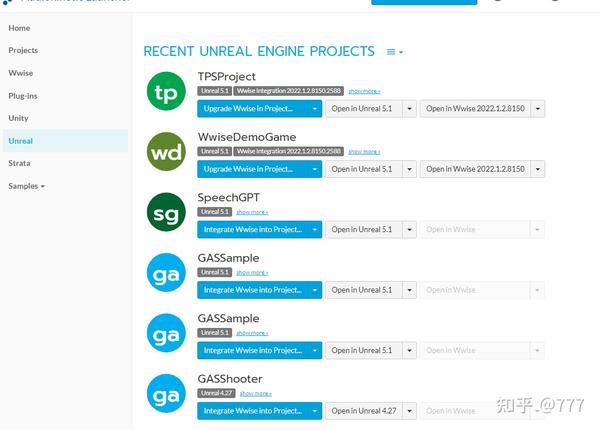Click Recent Unreal Engine Projects heading

pos(259,51)
